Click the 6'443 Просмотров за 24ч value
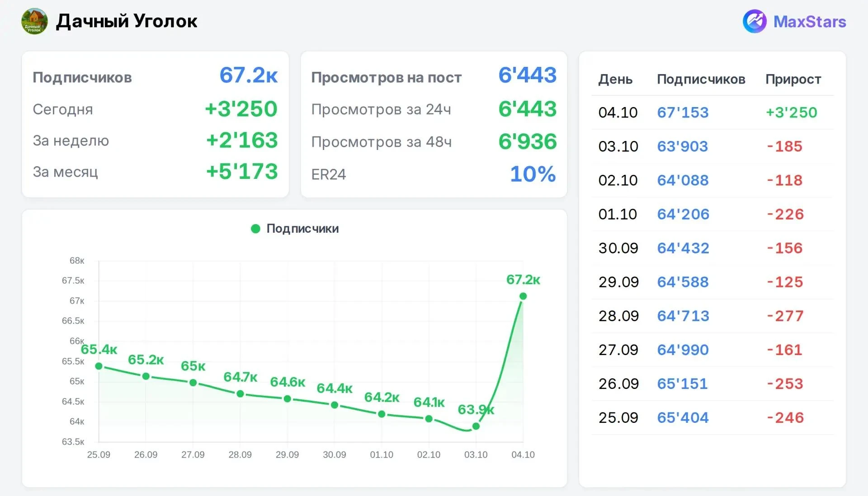Image resolution: width=868 pixels, height=496 pixels. pyautogui.click(x=527, y=109)
